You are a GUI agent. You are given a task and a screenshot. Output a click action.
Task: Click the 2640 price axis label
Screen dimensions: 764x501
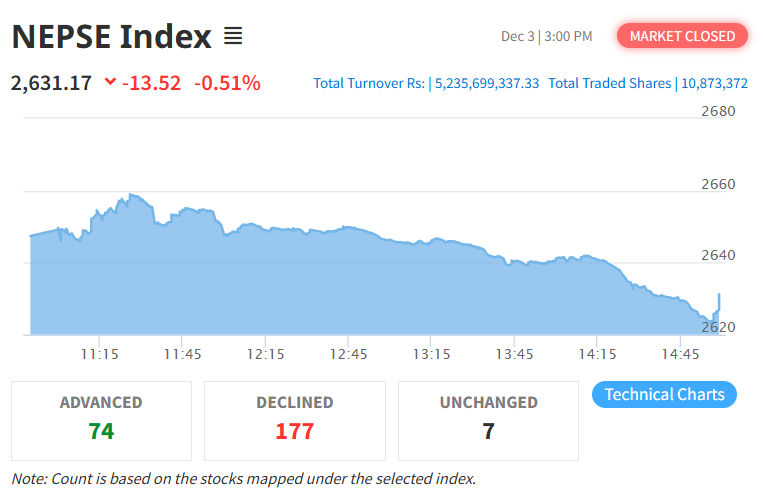[717, 256]
